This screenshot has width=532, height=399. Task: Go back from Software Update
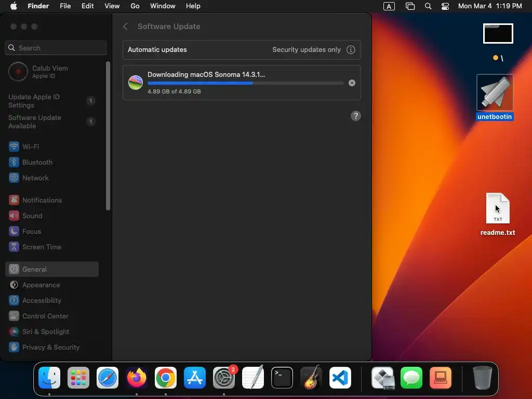[125, 26]
